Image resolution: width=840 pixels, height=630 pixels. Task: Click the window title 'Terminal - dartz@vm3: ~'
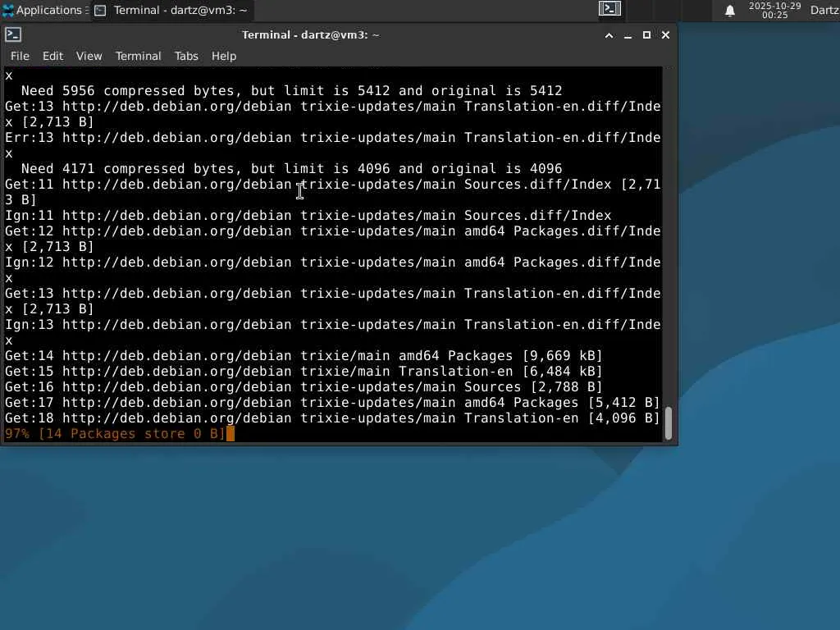(x=311, y=35)
